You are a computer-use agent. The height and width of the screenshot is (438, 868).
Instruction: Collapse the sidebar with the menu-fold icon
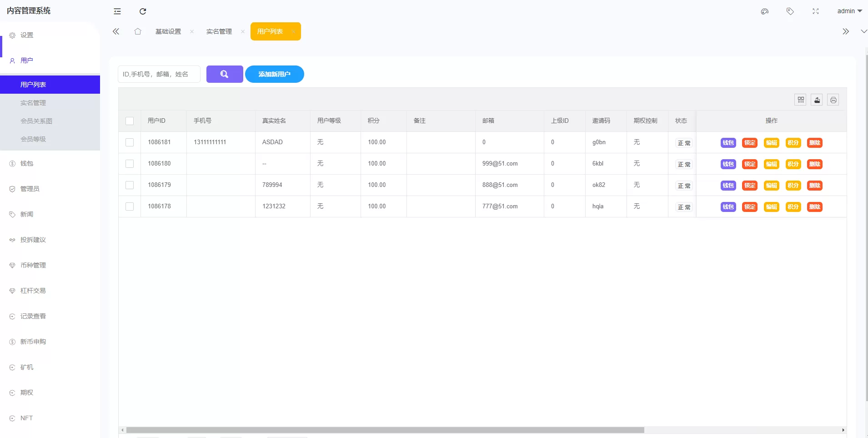pyautogui.click(x=117, y=11)
